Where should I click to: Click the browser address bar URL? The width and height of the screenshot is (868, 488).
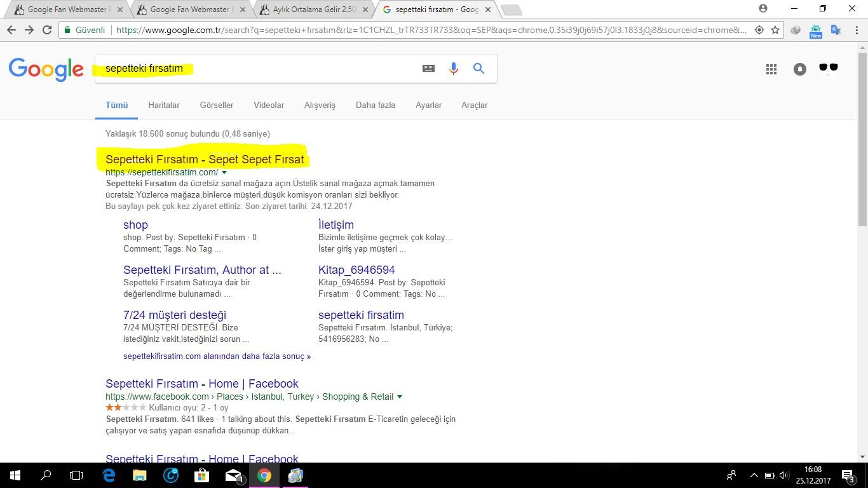click(x=432, y=30)
